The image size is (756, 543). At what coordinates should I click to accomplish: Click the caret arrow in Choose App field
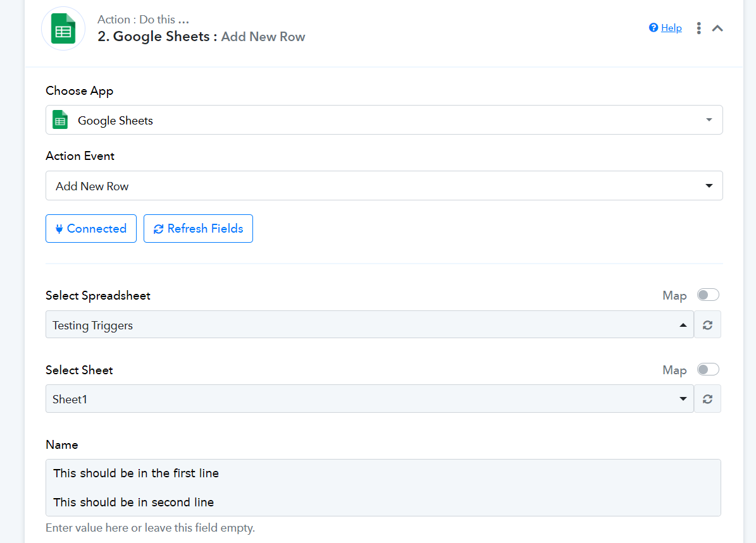[709, 120]
